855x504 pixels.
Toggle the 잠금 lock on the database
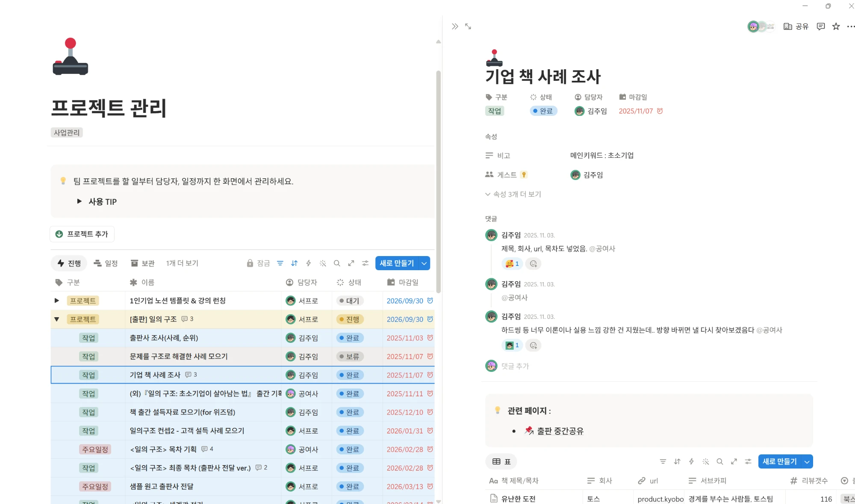(x=258, y=263)
